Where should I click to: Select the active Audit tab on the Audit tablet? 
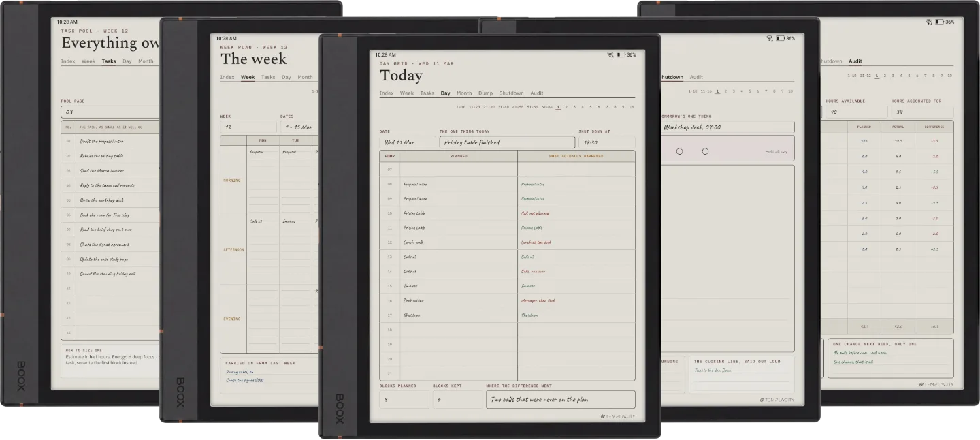click(855, 61)
